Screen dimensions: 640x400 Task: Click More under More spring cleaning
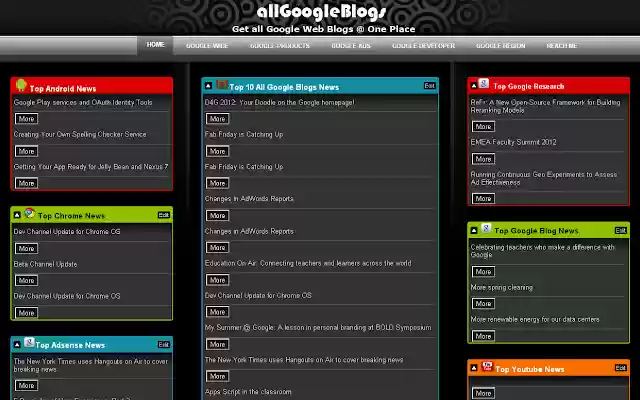click(x=483, y=303)
